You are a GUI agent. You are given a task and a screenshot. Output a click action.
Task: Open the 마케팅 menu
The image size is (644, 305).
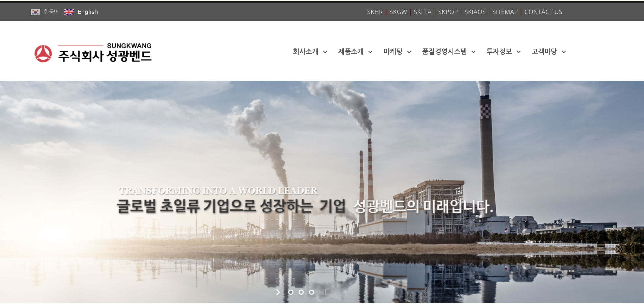pos(392,52)
